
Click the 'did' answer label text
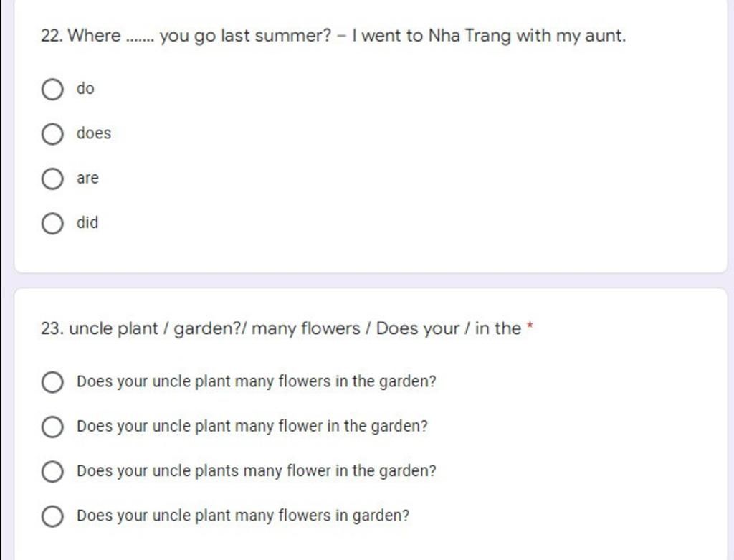pyautogui.click(x=87, y=222)
